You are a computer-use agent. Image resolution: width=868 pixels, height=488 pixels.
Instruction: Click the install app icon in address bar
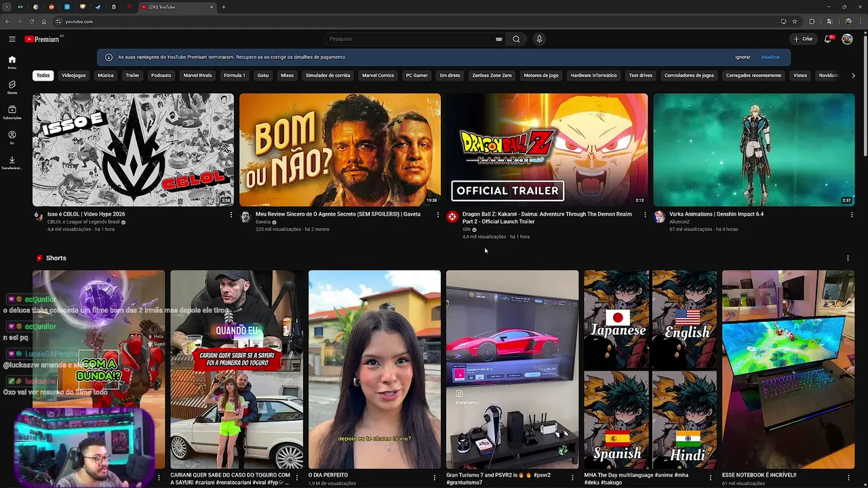click(783, 22)
